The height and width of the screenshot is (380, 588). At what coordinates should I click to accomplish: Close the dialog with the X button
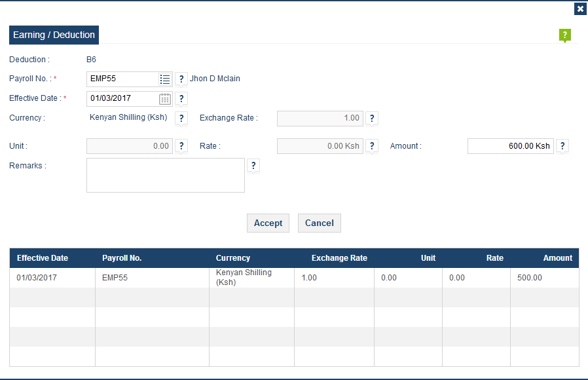580,9
